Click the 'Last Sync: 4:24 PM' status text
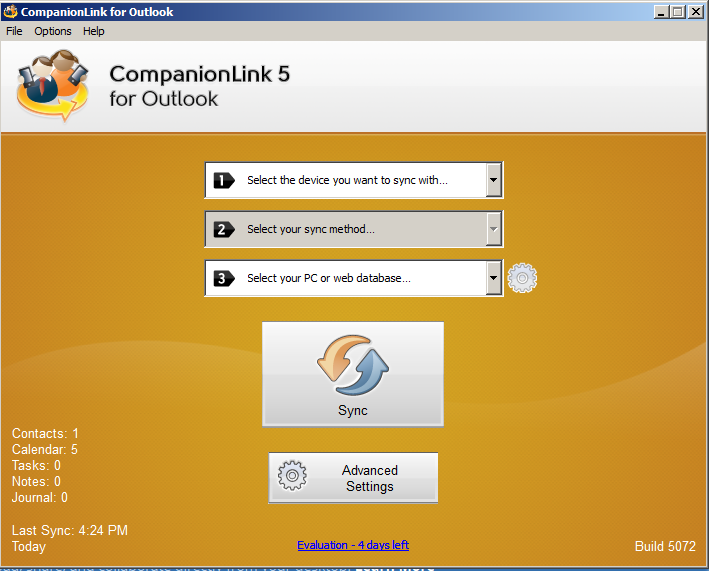 coord(70,530)
